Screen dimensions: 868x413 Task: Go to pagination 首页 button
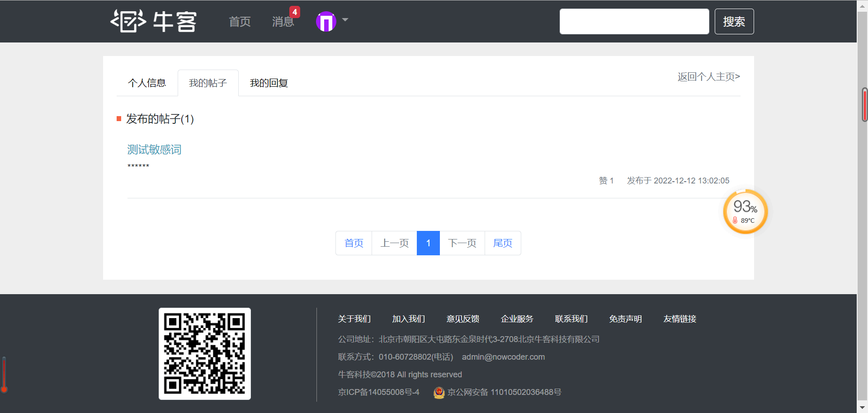point(354,243)
